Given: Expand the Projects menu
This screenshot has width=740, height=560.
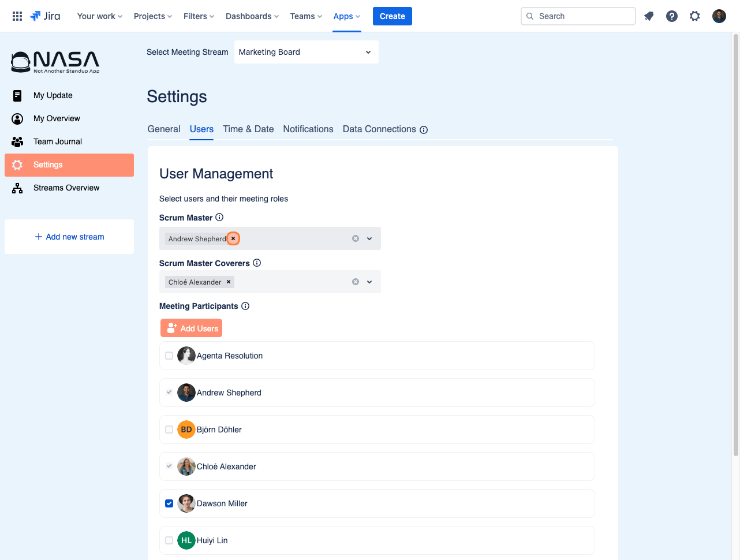Looking at the screenshot, I should pyautogui.click(x=153, y=16).
